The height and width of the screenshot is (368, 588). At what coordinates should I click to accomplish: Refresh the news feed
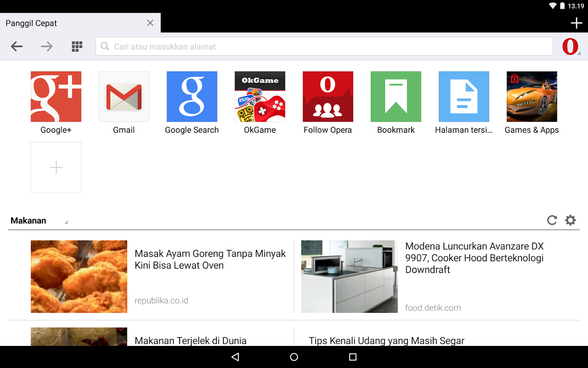pos(552,220)
